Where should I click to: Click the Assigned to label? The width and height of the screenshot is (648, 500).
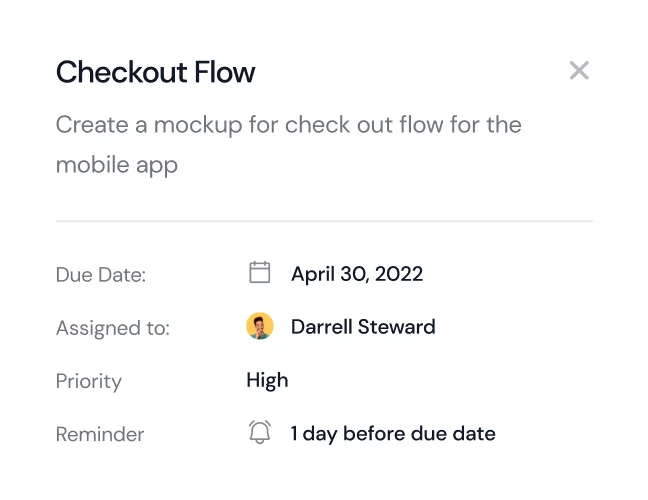point(113,328)
